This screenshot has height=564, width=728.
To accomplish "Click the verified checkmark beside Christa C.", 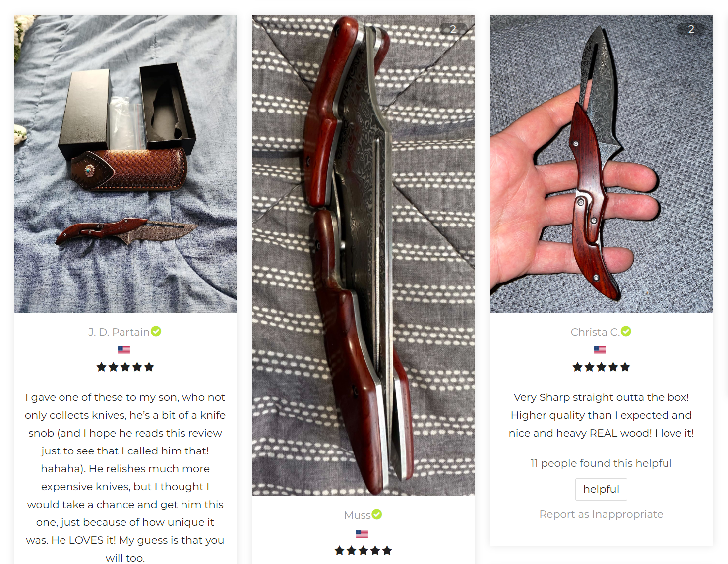I will point(626,331).
